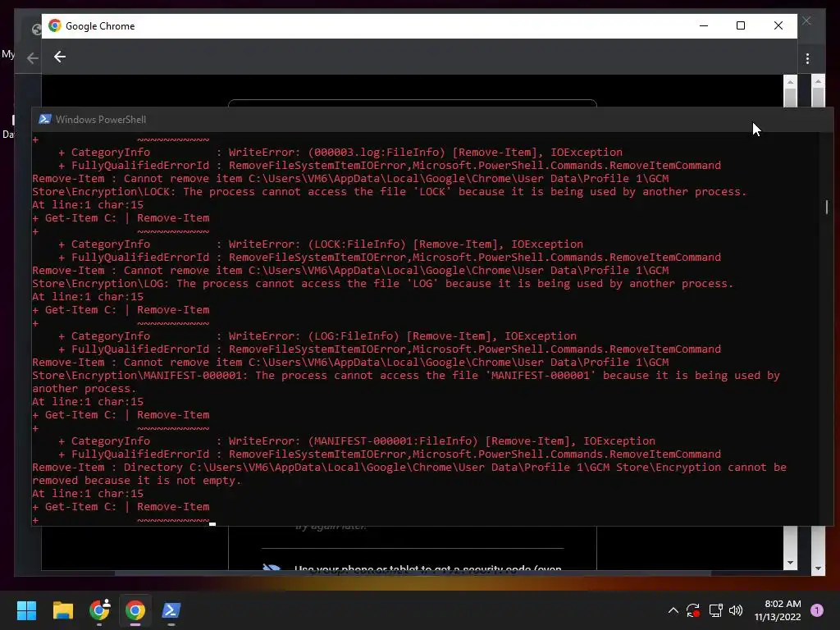Open File Explorer from the taskbar

click(x=62, y=610)
